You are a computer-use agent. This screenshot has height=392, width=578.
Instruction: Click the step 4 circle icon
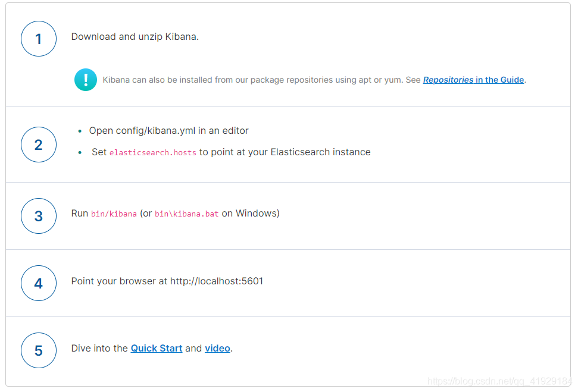point(39,283)
